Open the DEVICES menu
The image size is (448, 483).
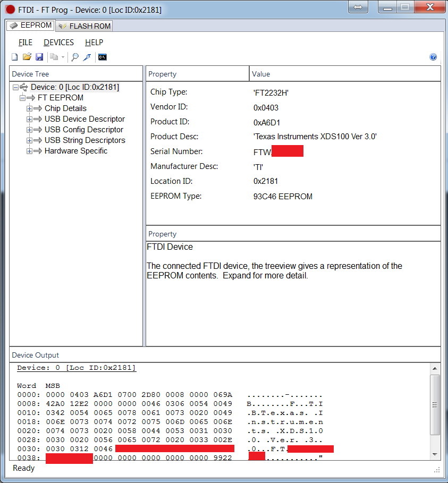(58, 42)
